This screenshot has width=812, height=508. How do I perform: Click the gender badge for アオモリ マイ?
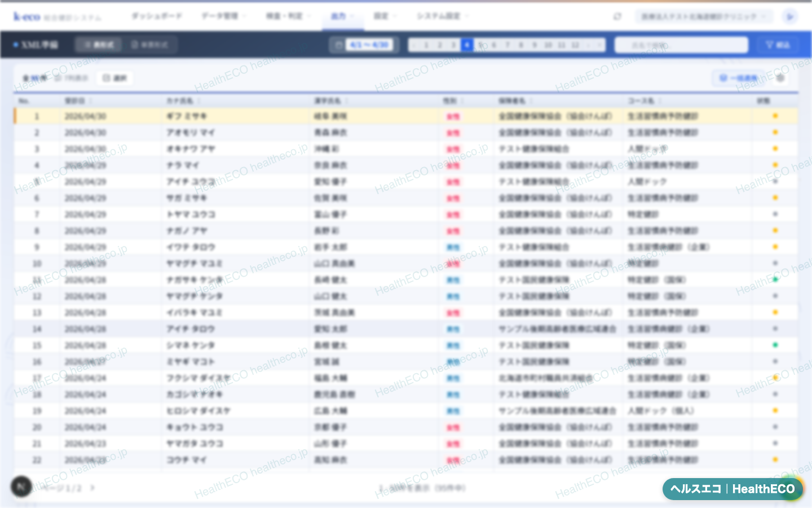coord(453,133)
